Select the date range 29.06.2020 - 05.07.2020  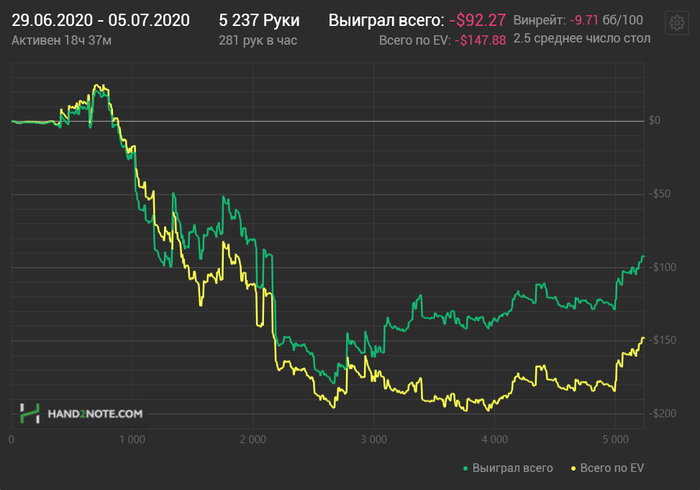tap(100, 20)
